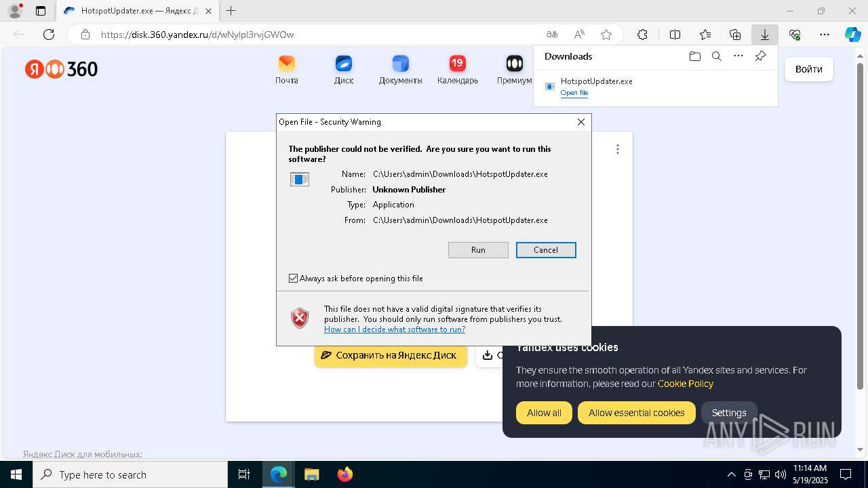Close the Open File Security Warning dialog
Screen dimensions: 868x488
pos(581,122)
